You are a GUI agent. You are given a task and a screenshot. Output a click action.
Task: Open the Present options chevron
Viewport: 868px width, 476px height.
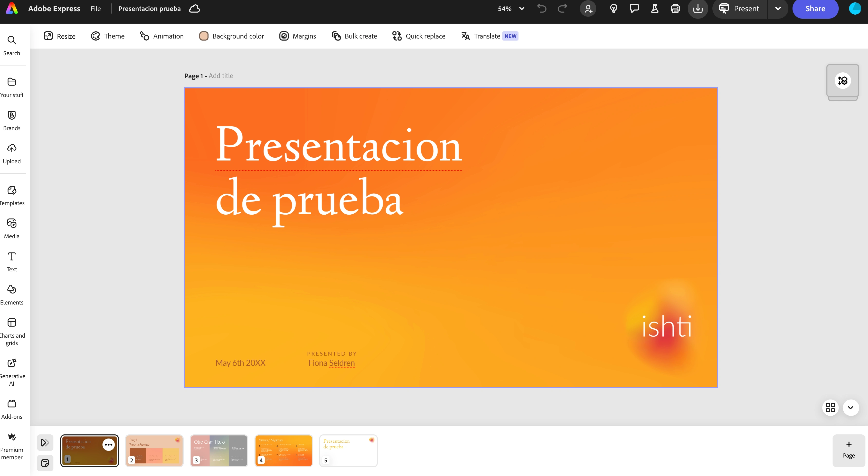point(778,9)
